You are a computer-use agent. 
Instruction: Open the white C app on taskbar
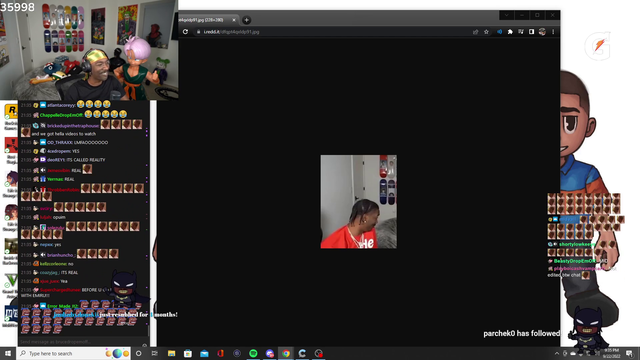coord(302,353)
